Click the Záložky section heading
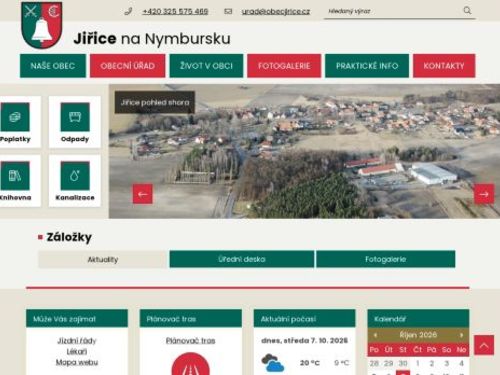The height and width of the screenshot is (375, 500). coord(69,237)
